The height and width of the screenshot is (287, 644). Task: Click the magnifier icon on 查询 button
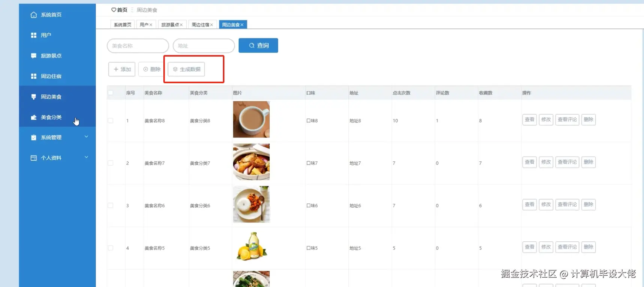(252, 45)
